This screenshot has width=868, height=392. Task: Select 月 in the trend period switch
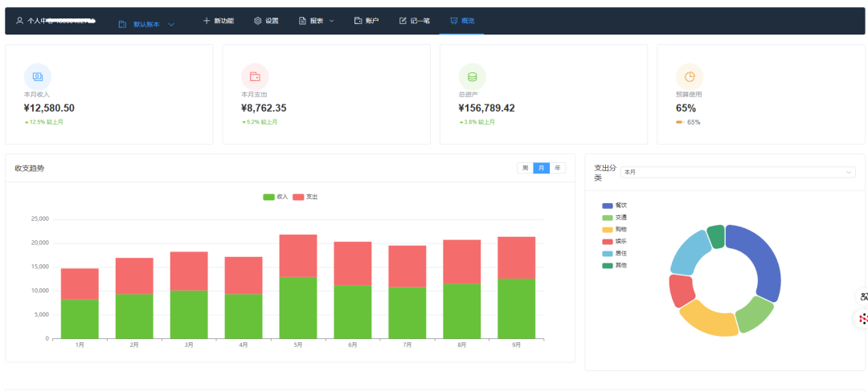point(542,168)
